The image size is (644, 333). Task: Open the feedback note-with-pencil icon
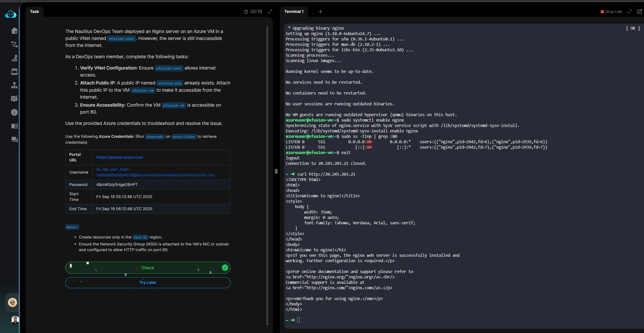tap(14, 99)
